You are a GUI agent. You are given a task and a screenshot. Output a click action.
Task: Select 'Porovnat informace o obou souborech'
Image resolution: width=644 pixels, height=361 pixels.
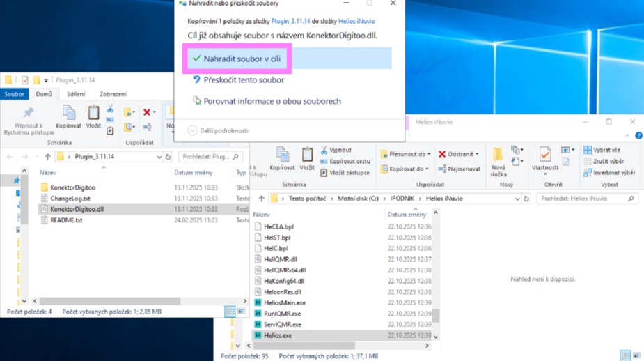coord(267,101)
